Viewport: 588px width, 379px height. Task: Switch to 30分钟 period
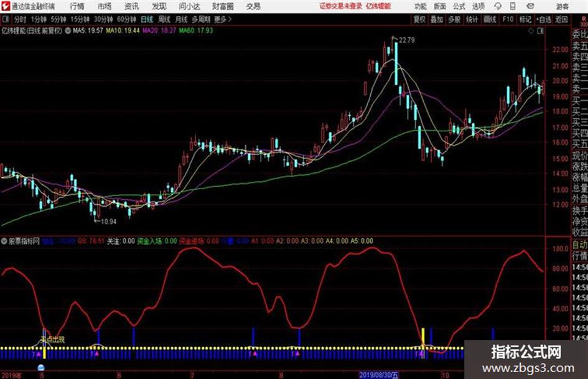[x=103, y=19]
